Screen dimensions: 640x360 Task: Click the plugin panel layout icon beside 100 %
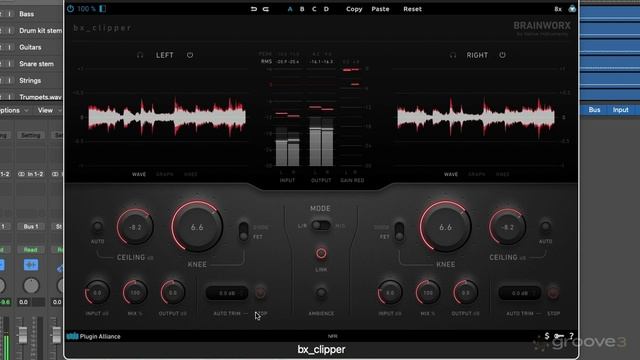pyautogui.click(x=102, y=9)
